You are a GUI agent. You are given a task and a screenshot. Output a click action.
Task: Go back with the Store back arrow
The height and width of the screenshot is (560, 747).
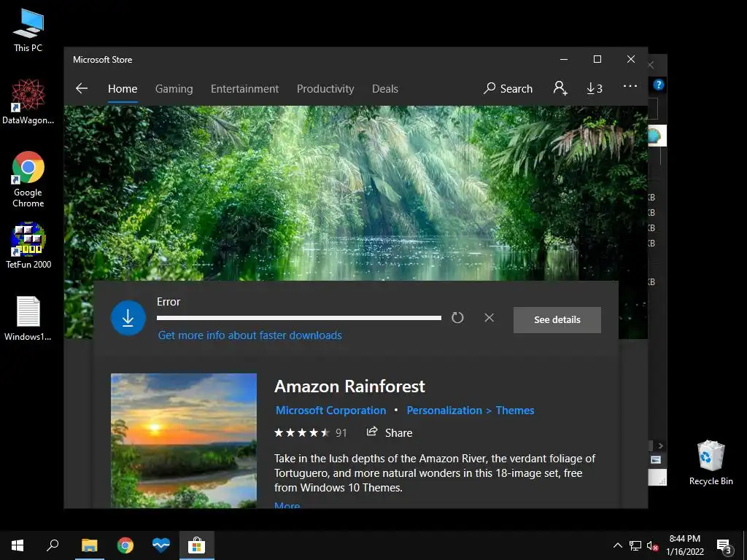[82, 88]
